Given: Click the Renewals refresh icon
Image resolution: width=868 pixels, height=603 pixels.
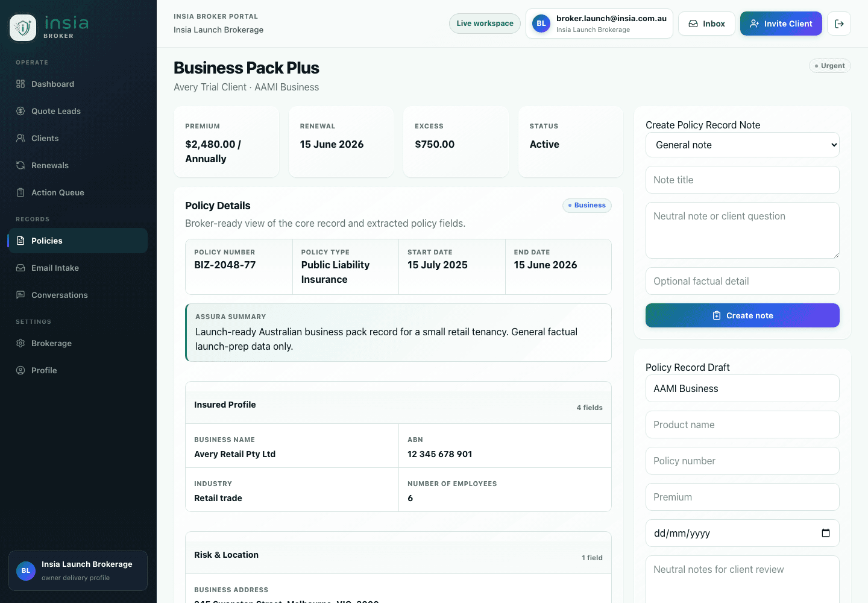Looking at the screenshot, I should (x=20, y=165).
